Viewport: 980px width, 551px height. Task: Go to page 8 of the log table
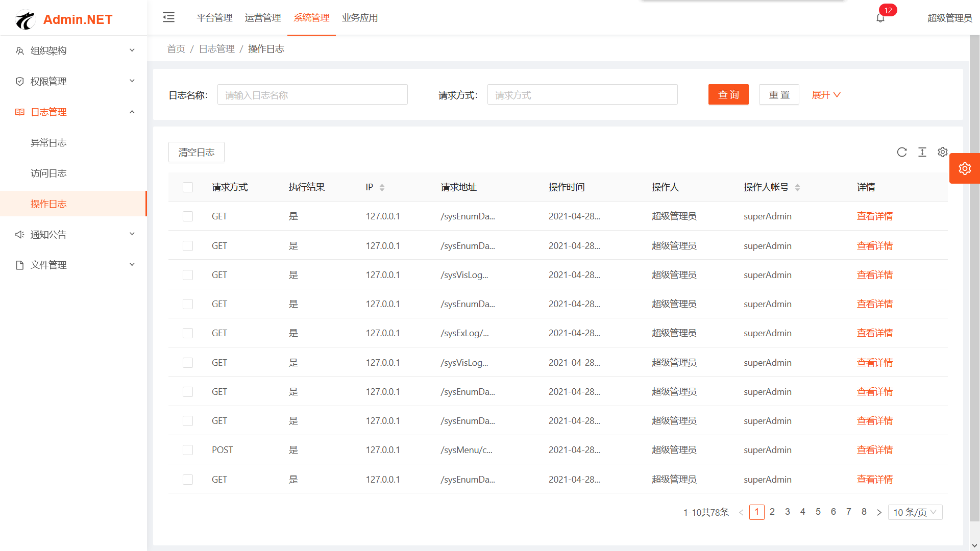tap(864, 512)
